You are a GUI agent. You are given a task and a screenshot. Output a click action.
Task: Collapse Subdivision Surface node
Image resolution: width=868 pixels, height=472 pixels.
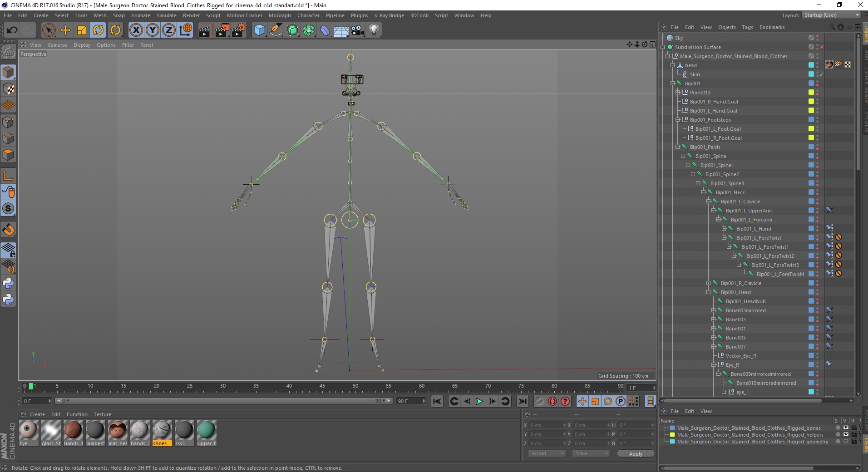663,47
